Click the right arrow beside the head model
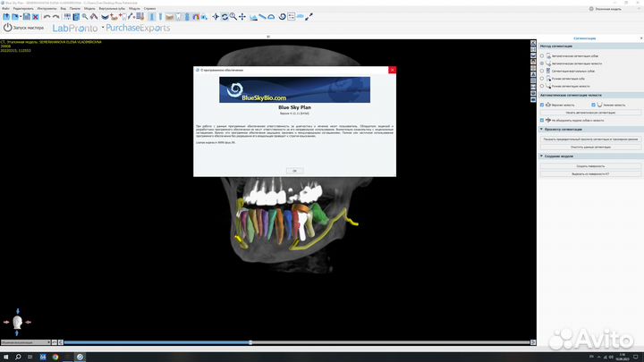The image size is (644, 362). point(28,322)
